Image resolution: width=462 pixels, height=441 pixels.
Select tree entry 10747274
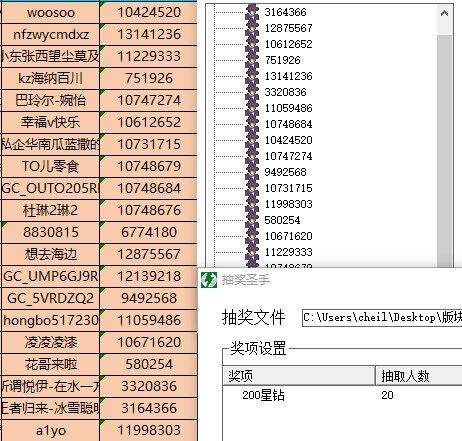288,156
